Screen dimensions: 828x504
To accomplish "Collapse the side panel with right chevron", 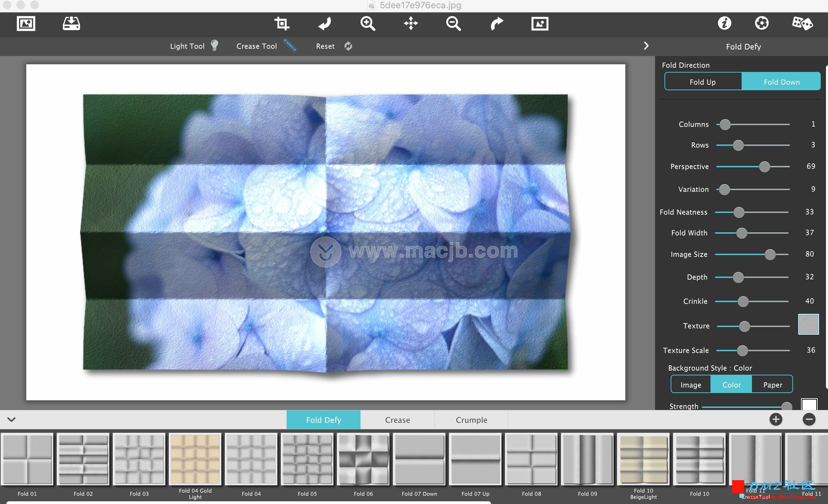I will [x=646, y=46].
